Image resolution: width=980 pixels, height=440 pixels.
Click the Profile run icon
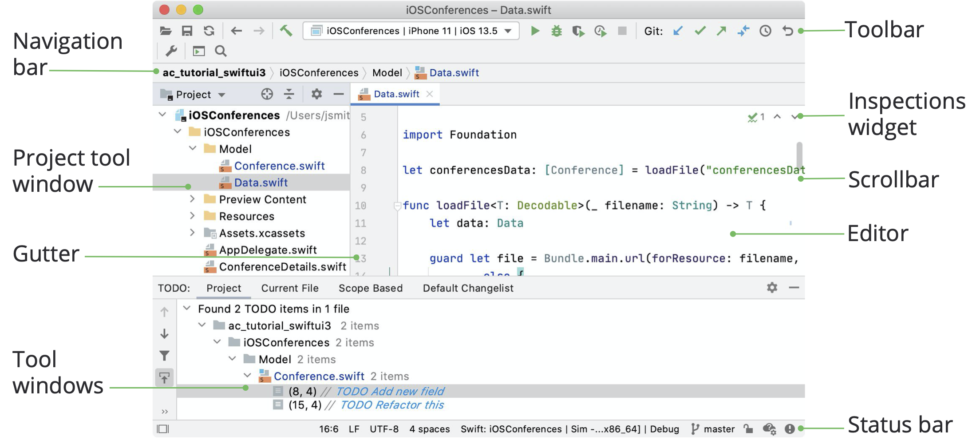tap(600, 31)
